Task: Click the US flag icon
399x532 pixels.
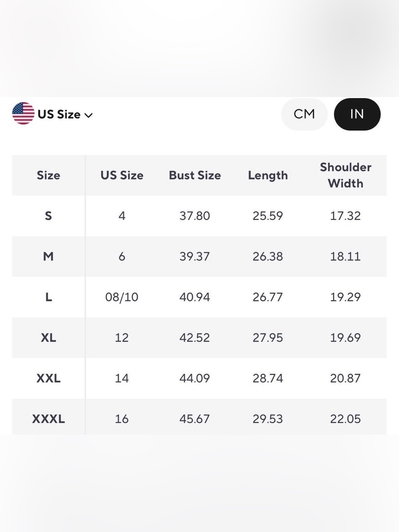Action: click(23, 114)
